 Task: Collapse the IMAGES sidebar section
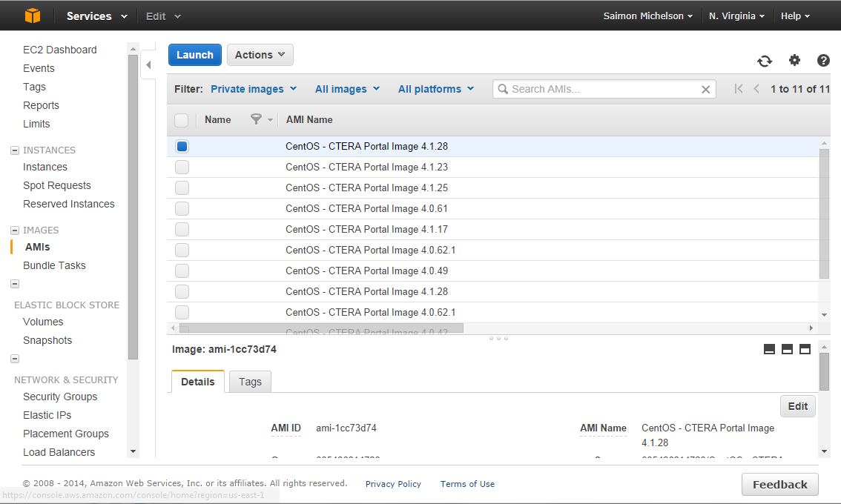click(x=15, y=231)
